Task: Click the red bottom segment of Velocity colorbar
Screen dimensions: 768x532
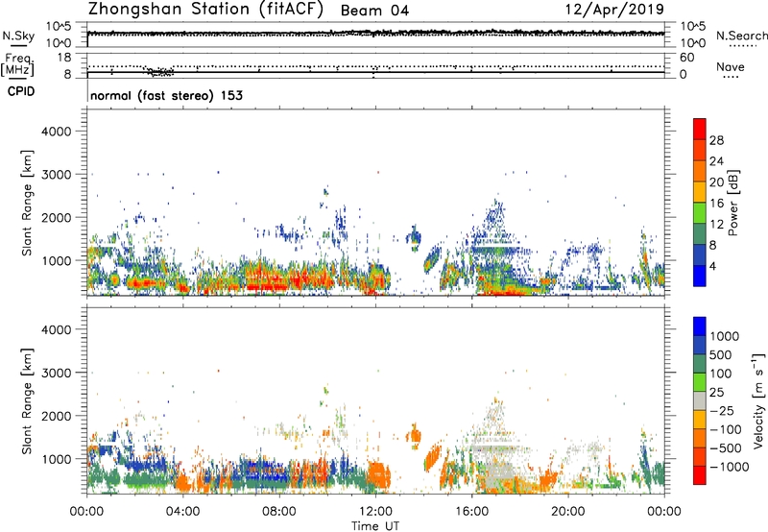Action: tap(700, 475)
